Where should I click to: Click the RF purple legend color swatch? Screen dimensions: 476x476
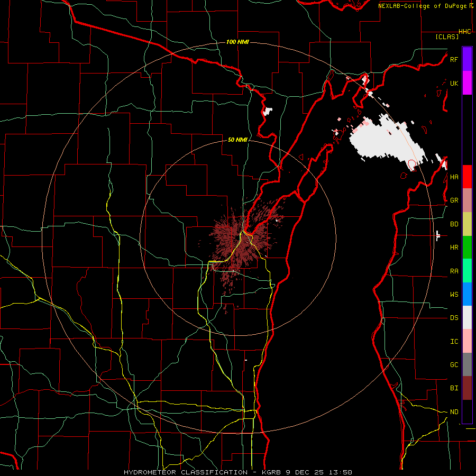tap(467, 59)
